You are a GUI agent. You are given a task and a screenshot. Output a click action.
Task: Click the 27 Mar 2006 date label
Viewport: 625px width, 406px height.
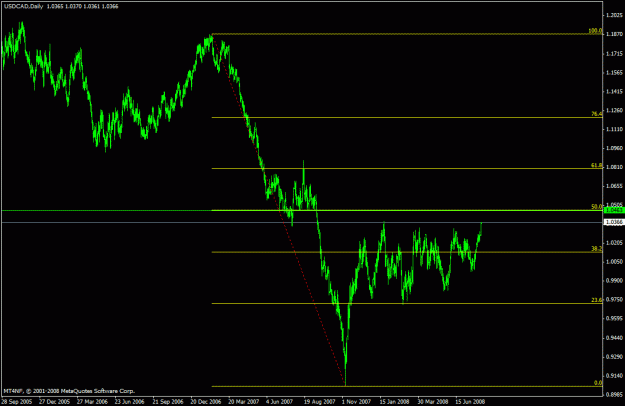tap(92, 402)
